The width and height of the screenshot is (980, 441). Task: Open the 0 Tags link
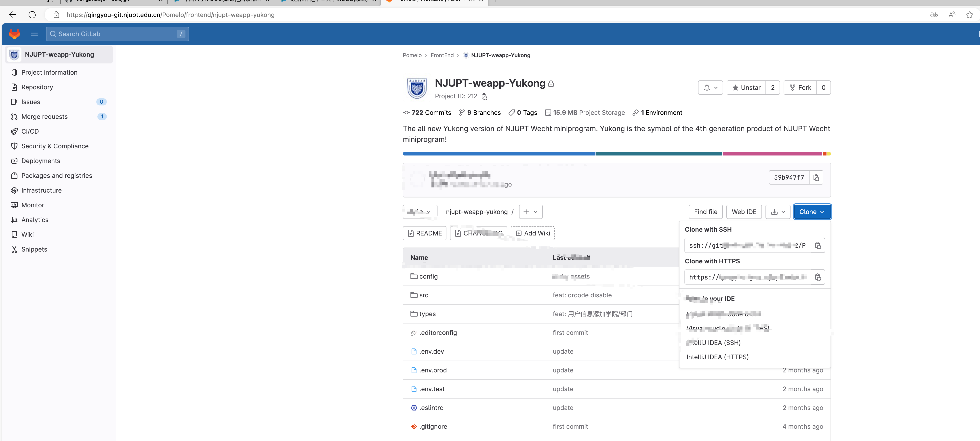tap(523, 113)
